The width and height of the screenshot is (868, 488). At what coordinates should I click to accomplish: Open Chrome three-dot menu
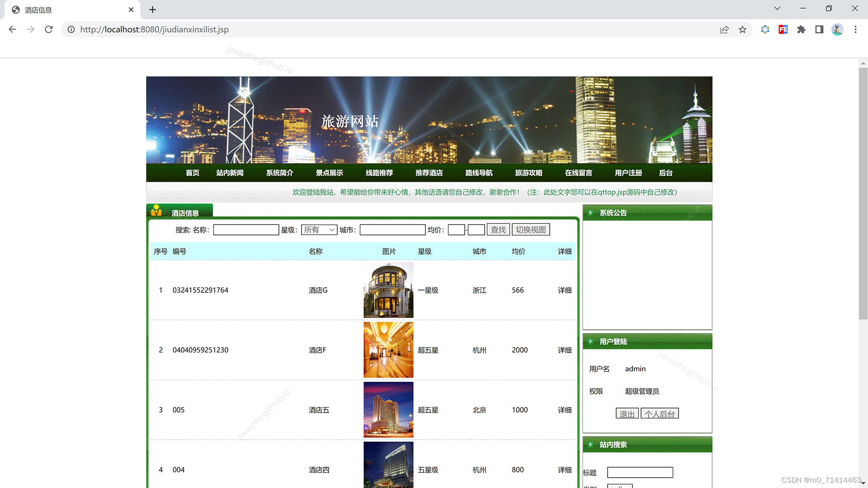click(855, 29)
